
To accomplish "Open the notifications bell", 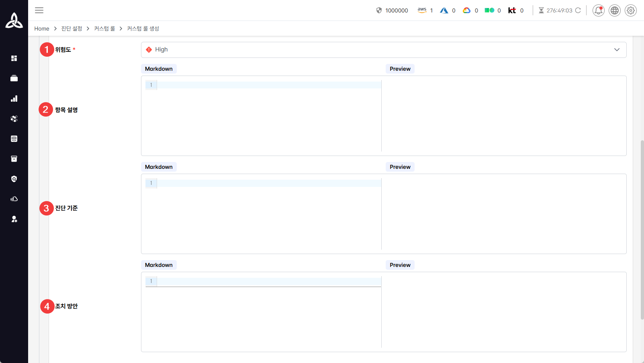I will click(598, 10).
